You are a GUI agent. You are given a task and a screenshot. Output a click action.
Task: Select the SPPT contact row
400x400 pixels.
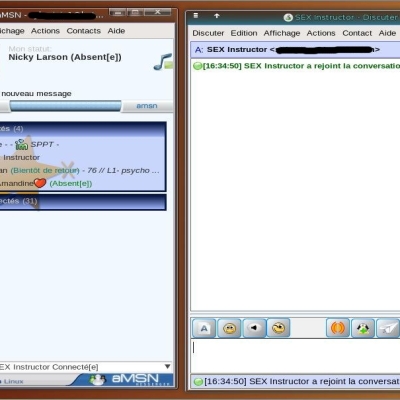tap(83, 144)
